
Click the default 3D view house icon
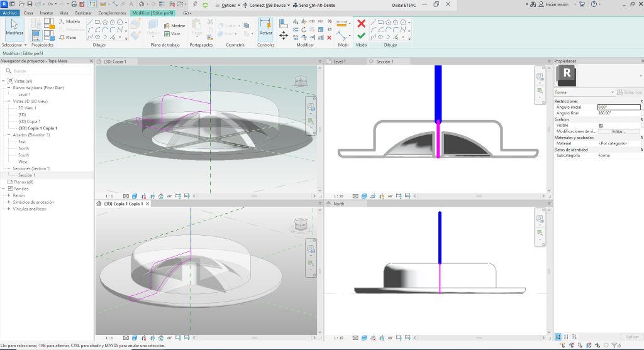(142, 4)
